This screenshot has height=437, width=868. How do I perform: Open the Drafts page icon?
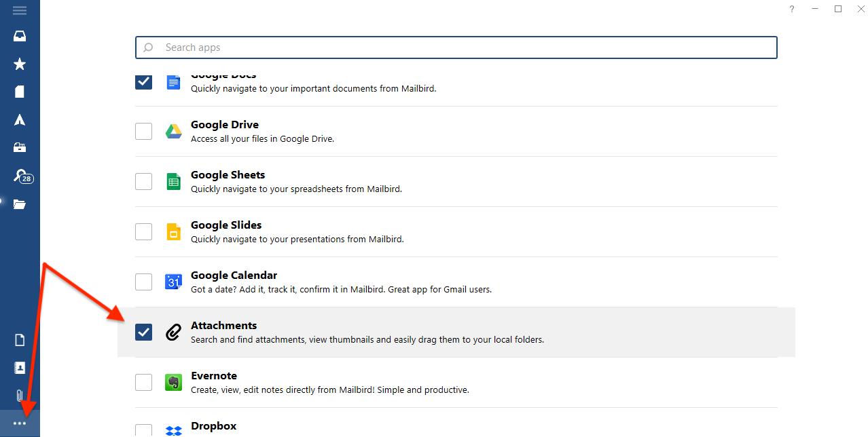coord(20,92)
